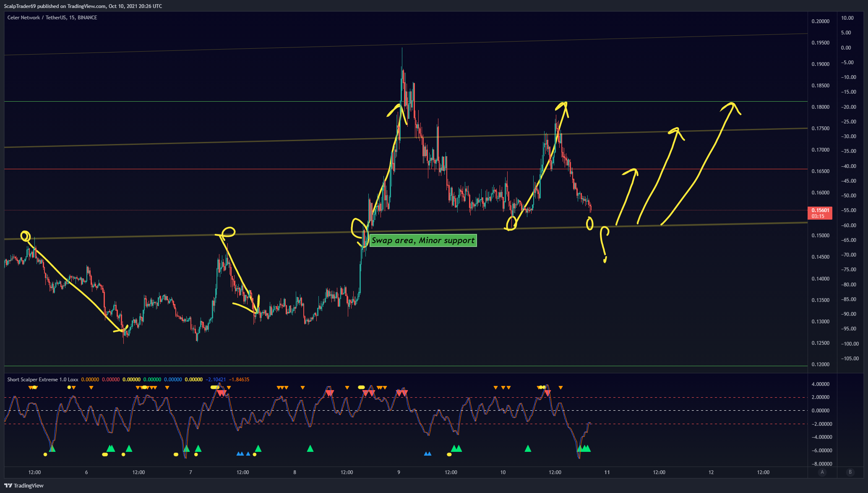The image size is (868, 493).
Task: Click the TradingView logo at bottom left
Action: pyautogui.click(x=24, y=485)
